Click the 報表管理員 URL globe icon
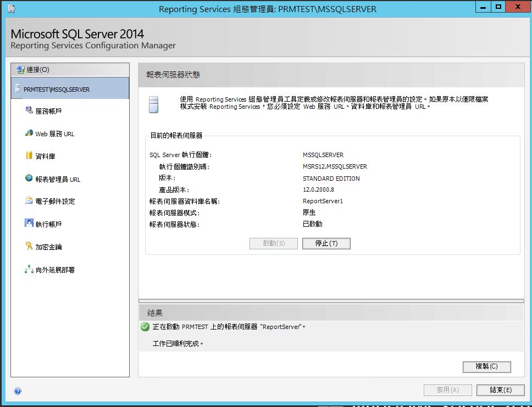 coord(29,179)
